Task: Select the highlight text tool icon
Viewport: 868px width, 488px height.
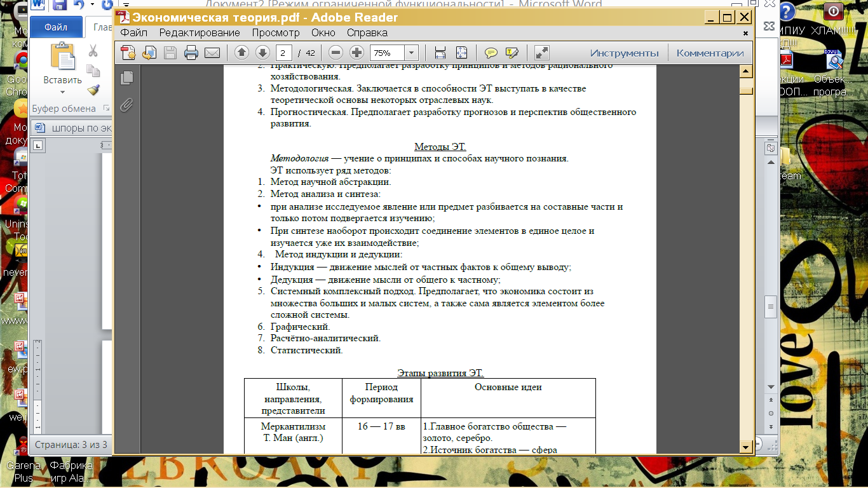Action: pos(512,53)
